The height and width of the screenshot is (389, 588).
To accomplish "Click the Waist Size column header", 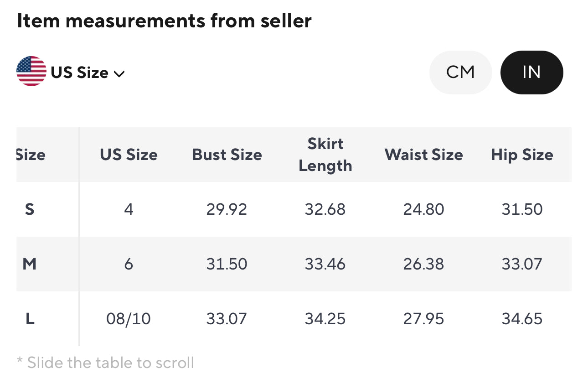I will (424, 155).
